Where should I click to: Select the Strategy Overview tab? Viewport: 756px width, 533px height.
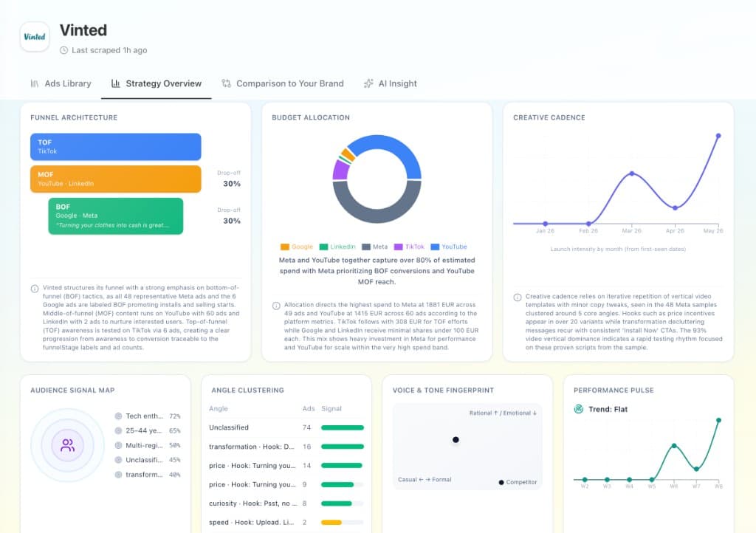tap(157, 83)
